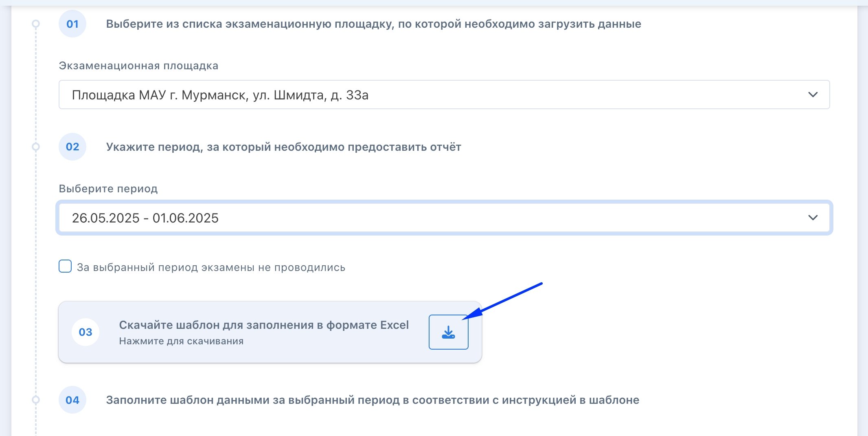Click the timeline dot beside step 02
The width and height of the screenshot is (868, 436).
(x=36, y=147)
